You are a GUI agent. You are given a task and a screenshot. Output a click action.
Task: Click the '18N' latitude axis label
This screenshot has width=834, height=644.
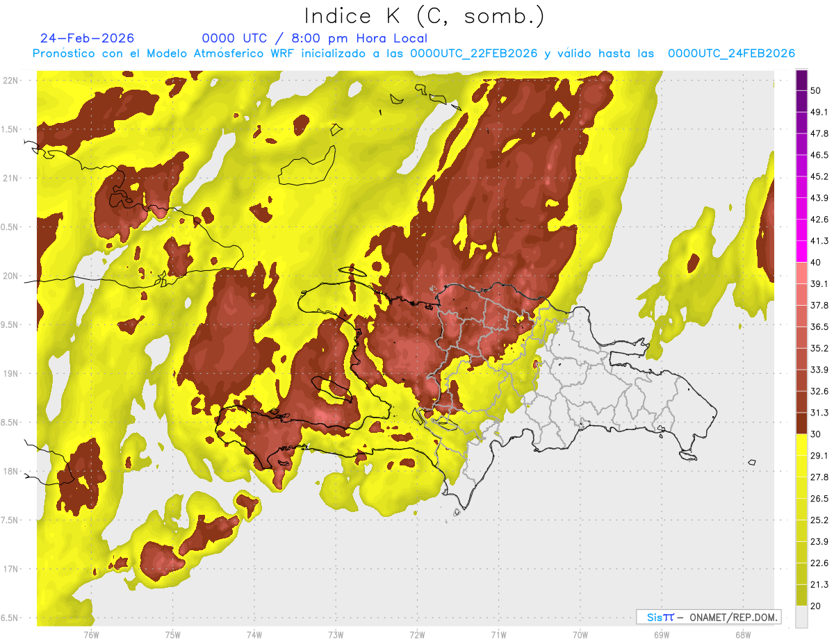pos(10,472)
